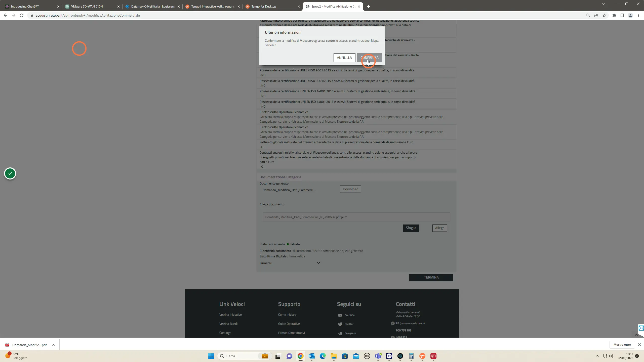Close the downloads bar
Image resolution: width=644 pixels, height=362 pixels.
pos(639,345)
